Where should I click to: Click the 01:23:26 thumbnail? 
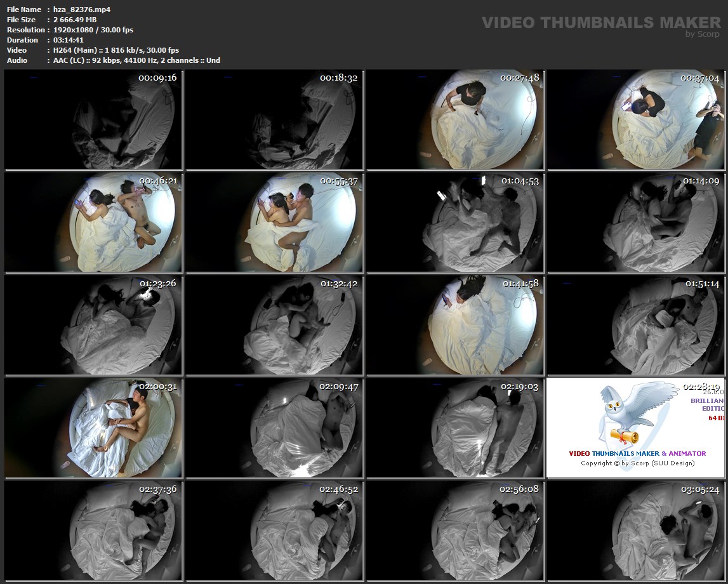pos(93,325)
